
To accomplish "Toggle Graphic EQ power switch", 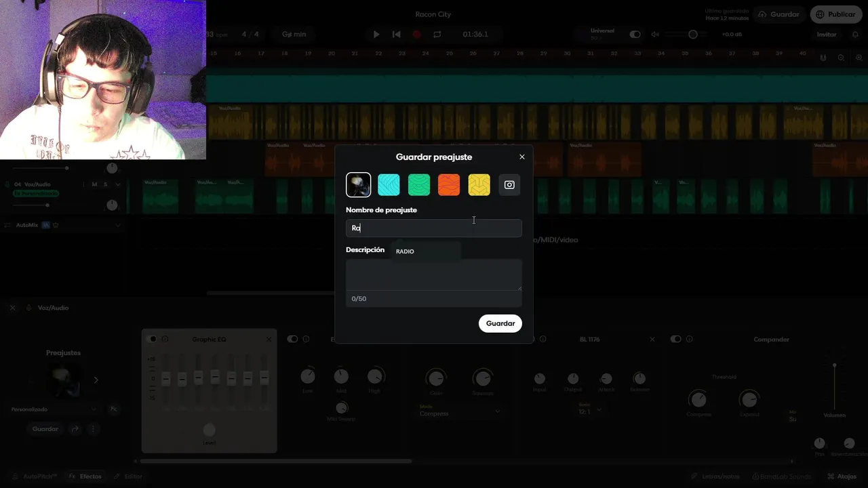I will point(153,339).
